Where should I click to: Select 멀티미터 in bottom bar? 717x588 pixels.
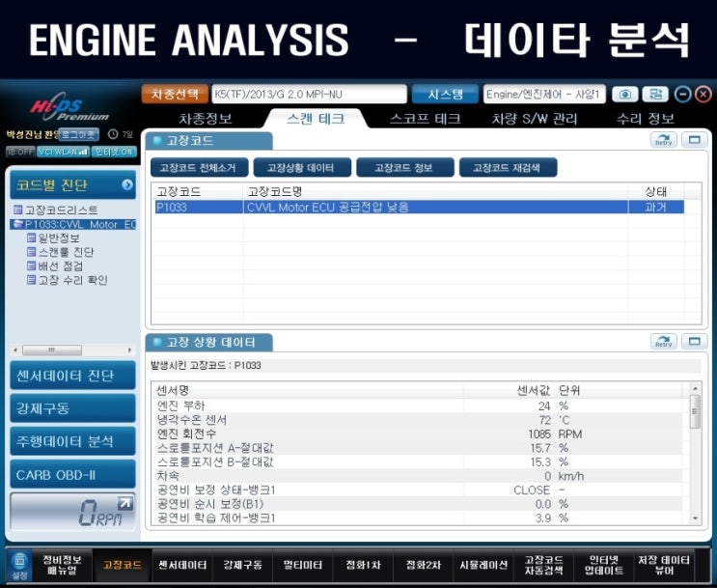click(x=303, y=566)
